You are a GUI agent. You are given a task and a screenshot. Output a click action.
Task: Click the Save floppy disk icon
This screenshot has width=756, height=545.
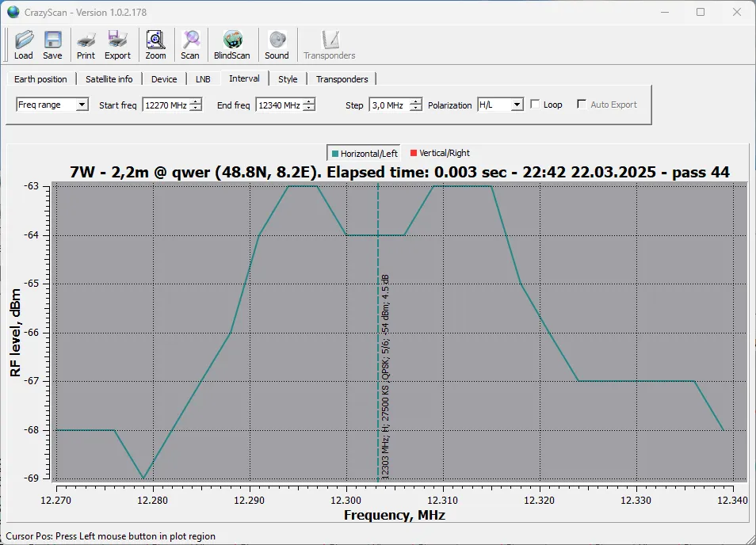point(52,44)
